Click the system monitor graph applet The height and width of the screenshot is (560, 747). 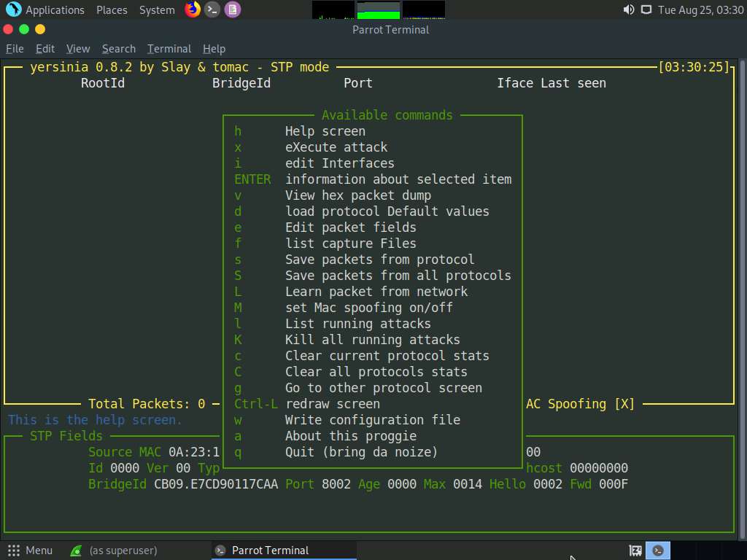pyautogui.click(x=379, y=9)
